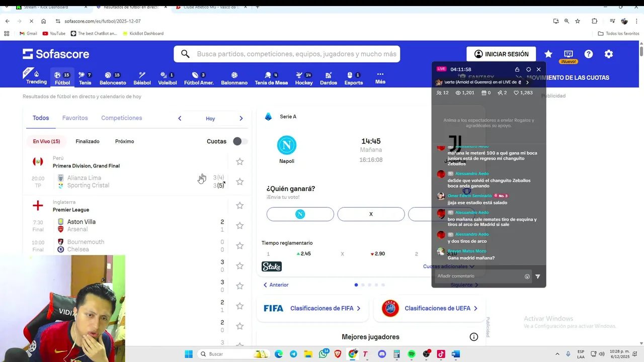The image size is (644, 362).
Task: Open Telegram from the taskbar
Action: 293,354
